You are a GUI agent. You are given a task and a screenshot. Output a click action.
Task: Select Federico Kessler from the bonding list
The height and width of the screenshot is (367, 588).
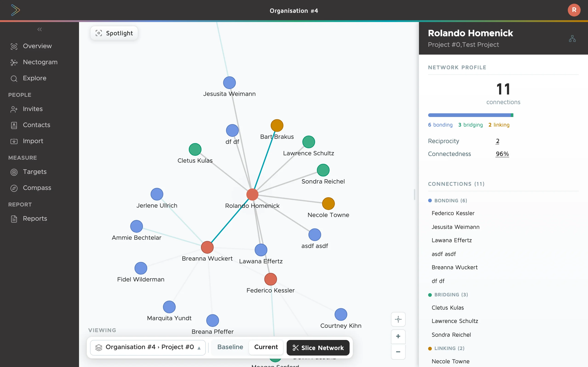(453, 213)
